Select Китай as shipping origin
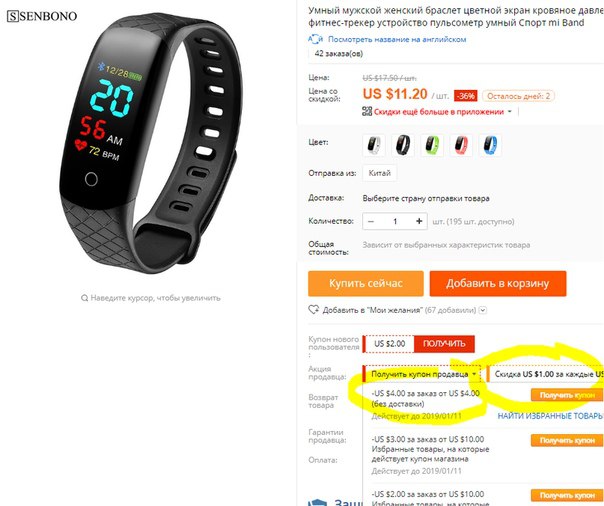This screenshot has width=604, height=506. (379, 173)
